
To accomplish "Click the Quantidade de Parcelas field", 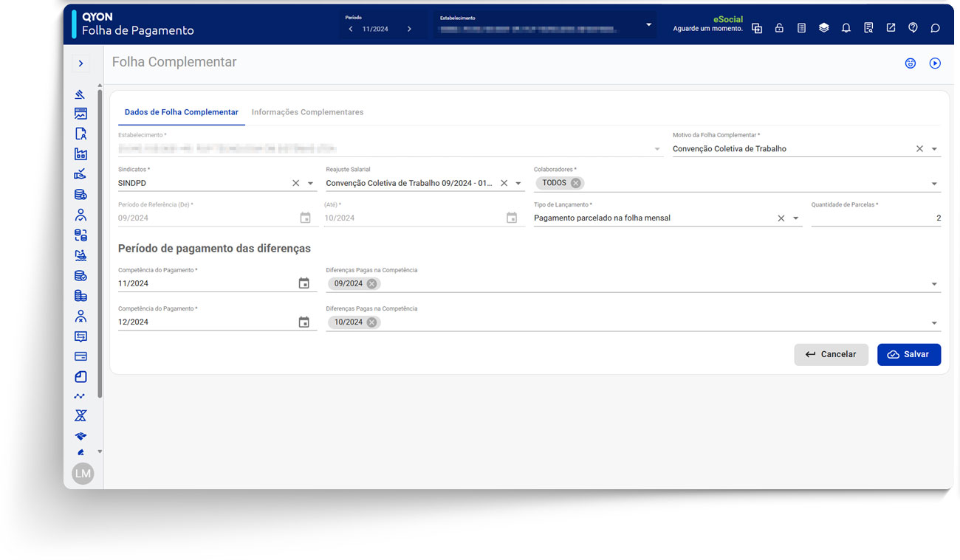I will point(875,218).
